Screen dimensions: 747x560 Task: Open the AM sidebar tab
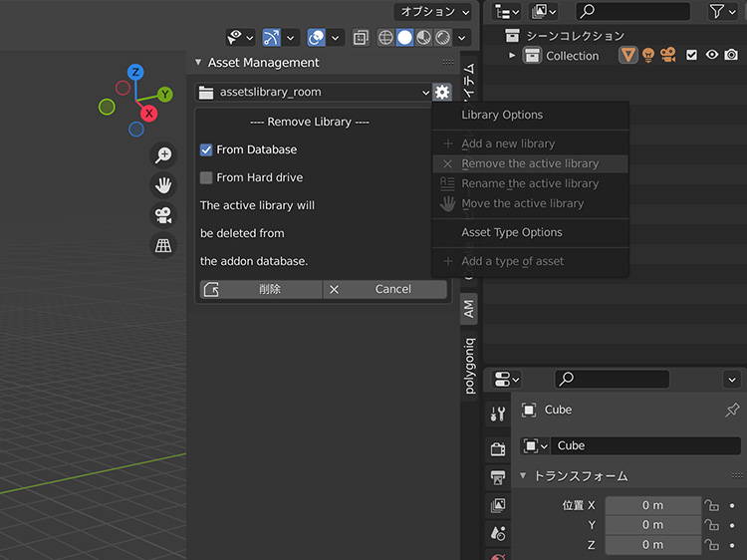click(469, 309)
